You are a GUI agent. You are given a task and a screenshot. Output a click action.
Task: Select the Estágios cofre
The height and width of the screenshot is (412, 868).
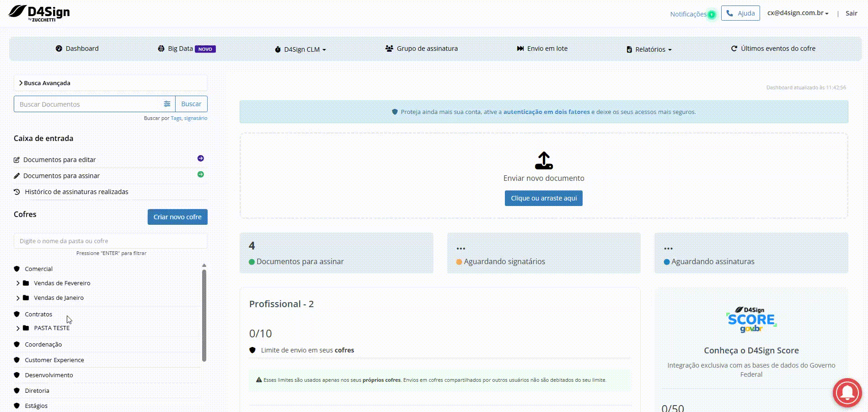tap(36, 406)
